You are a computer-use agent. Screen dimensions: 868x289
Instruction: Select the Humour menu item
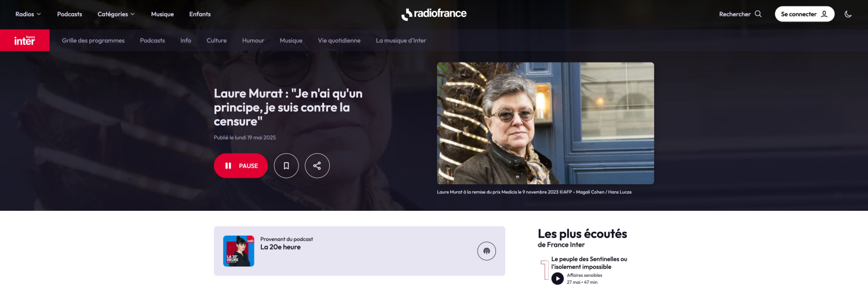click(253, 41)
